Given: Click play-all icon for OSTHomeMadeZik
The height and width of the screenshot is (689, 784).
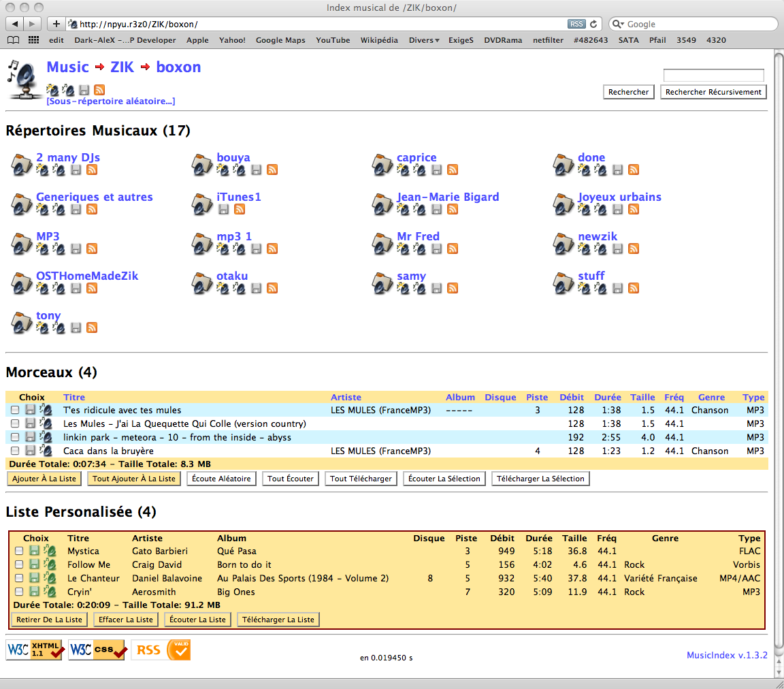Looking at the screenshot, I should pyautogui.click(x=58, y=288).
